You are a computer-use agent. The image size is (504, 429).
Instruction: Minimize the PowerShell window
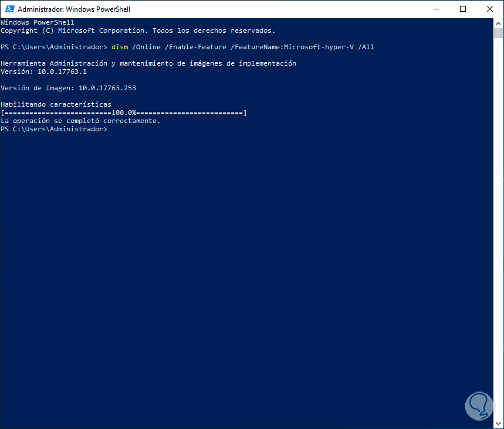click(x=436, y=9)
